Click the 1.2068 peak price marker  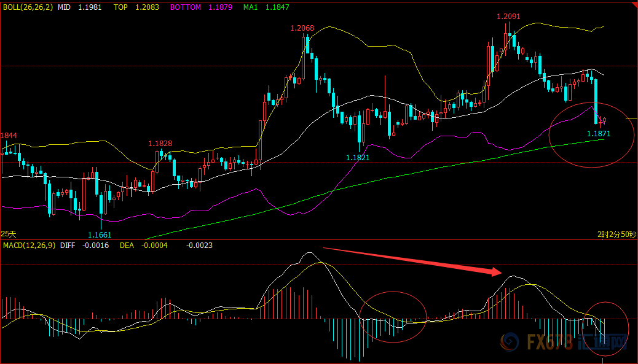pyautogui.click(x=302, y=28)
